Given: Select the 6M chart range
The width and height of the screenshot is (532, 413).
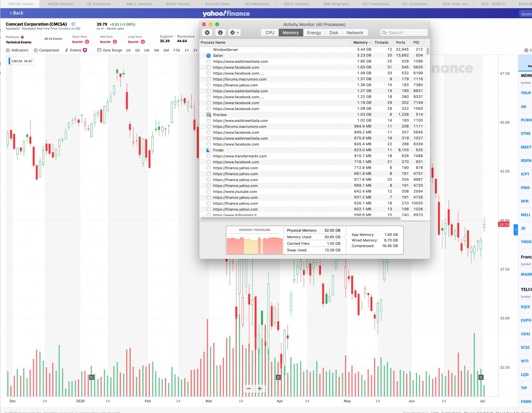Looking at the screenshot, I should [166, 50].
